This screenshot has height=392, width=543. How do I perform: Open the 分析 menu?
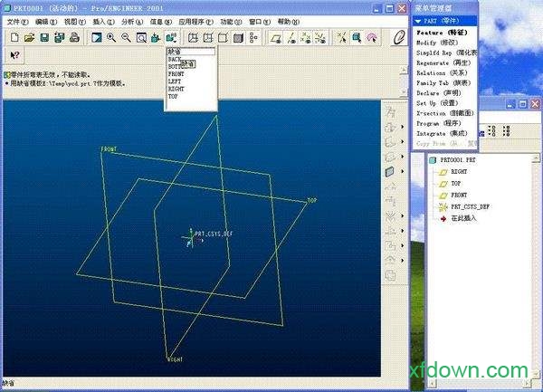(132, 22)
